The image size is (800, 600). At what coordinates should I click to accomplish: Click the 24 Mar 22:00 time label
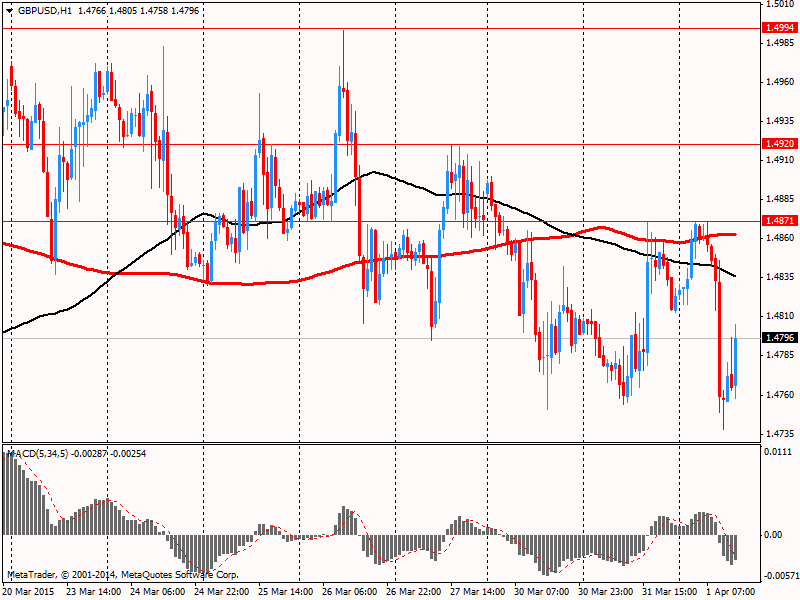(x=221, y=592)
